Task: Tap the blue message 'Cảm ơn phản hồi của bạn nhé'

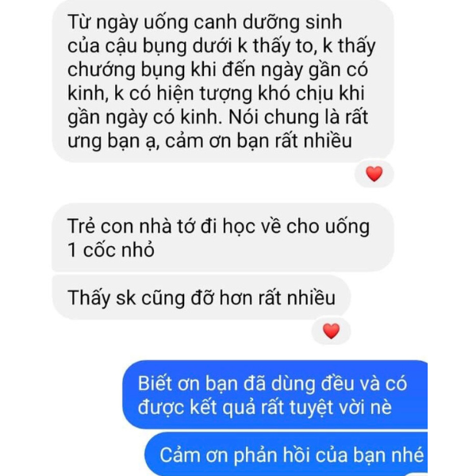Action: pos(286,454)
